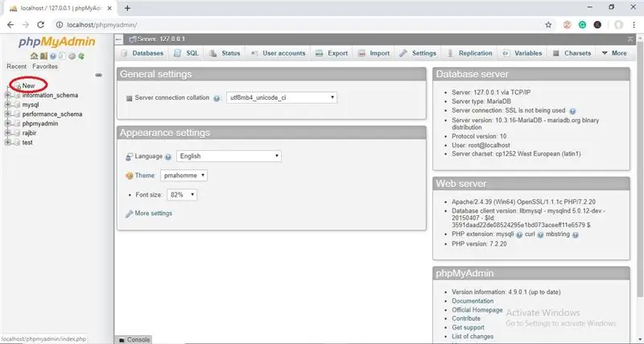Open the List of changes link
Image resolution: width=644 pixels, height=344 pixels.
coord(473,337)
